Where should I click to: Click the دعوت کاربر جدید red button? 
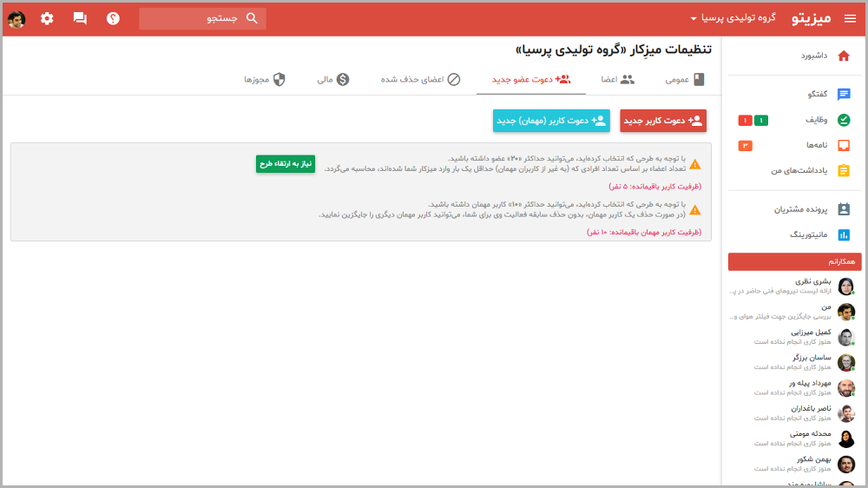pyautogui.click(x=663, y=121)
